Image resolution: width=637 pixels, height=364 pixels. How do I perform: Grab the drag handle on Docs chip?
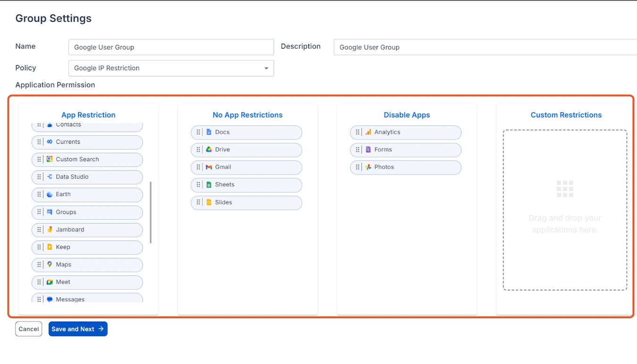199,132
